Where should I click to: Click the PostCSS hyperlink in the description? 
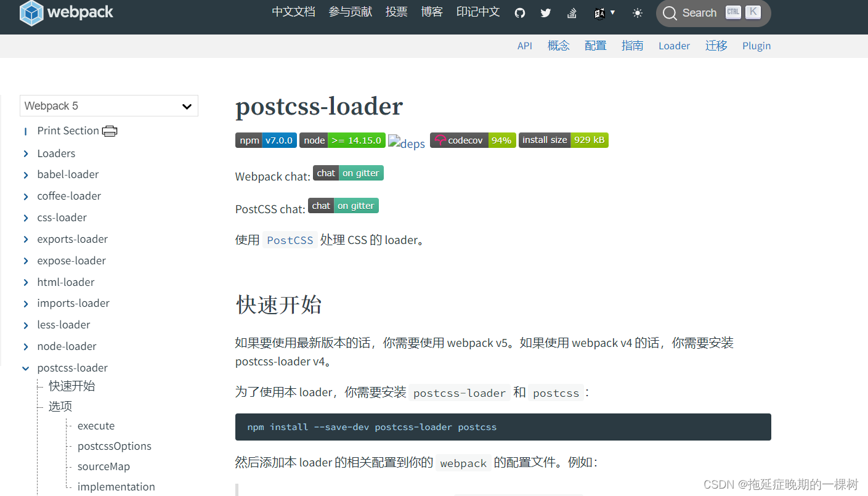pos(290,240)
